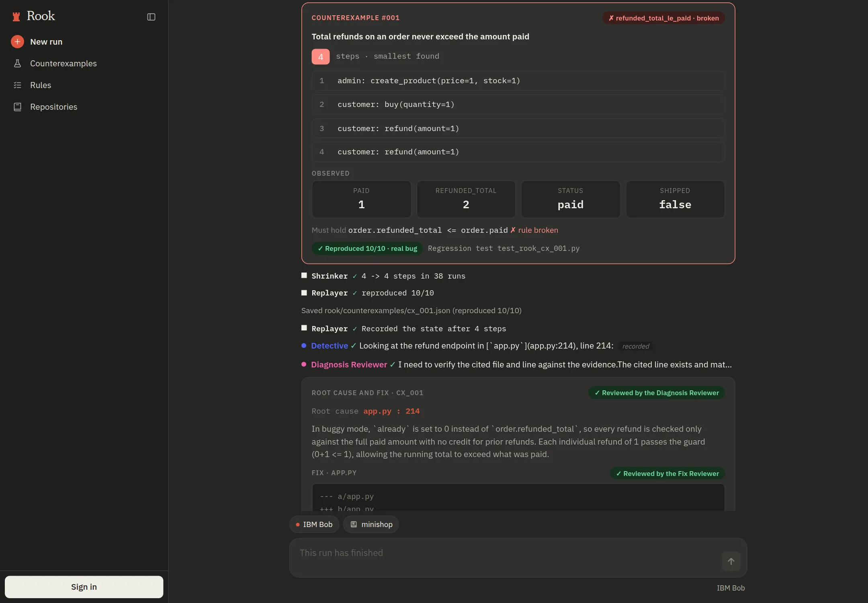Click the recorded tag next to Detective
Screen dimensions: 868x603
coord(635,346)
